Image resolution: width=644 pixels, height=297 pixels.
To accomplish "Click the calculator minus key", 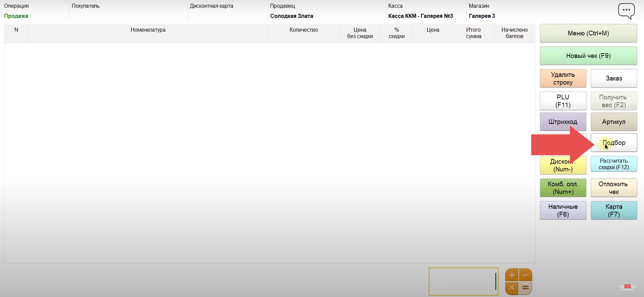I will point(525,275).
